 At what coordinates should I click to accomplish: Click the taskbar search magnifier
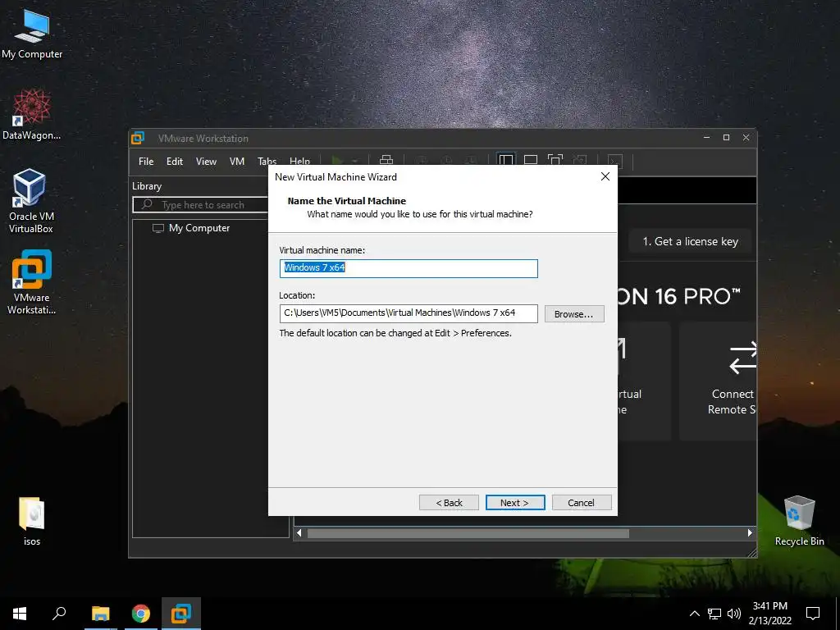point(59,614)
